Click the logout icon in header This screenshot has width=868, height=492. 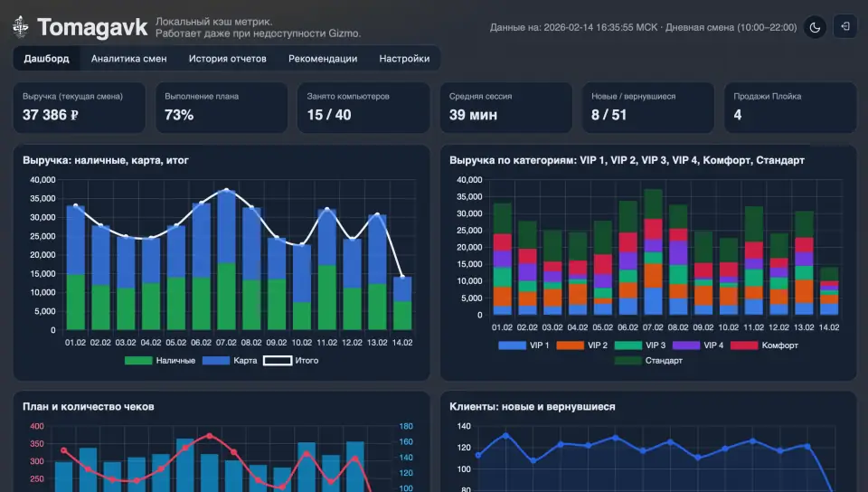[845, 26]
